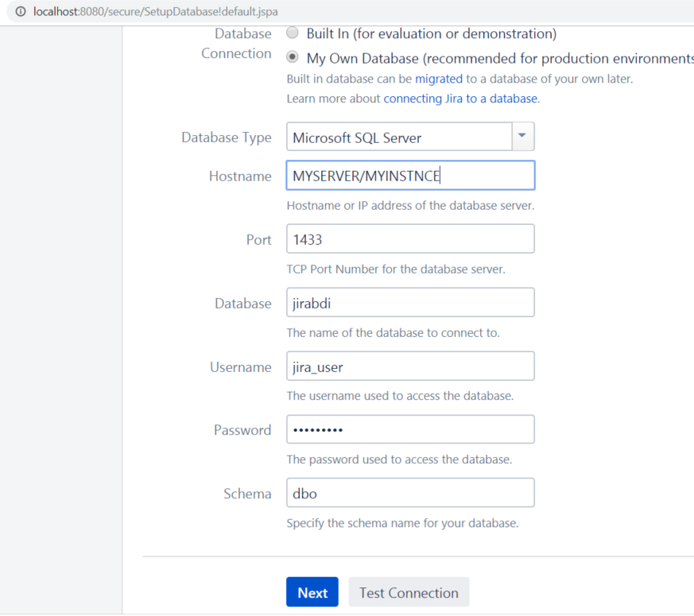Click 'Specify the schema name for your database.' text

(402, 523)
